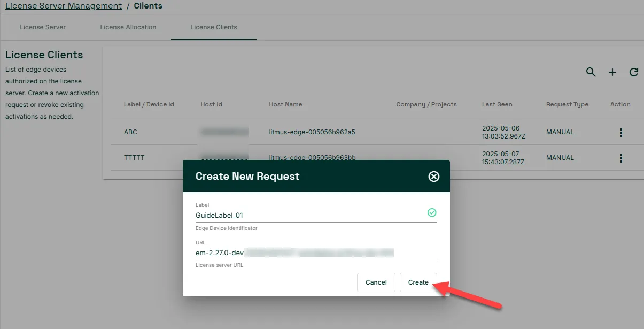Click the Create button in the dialog

(418, 282)
